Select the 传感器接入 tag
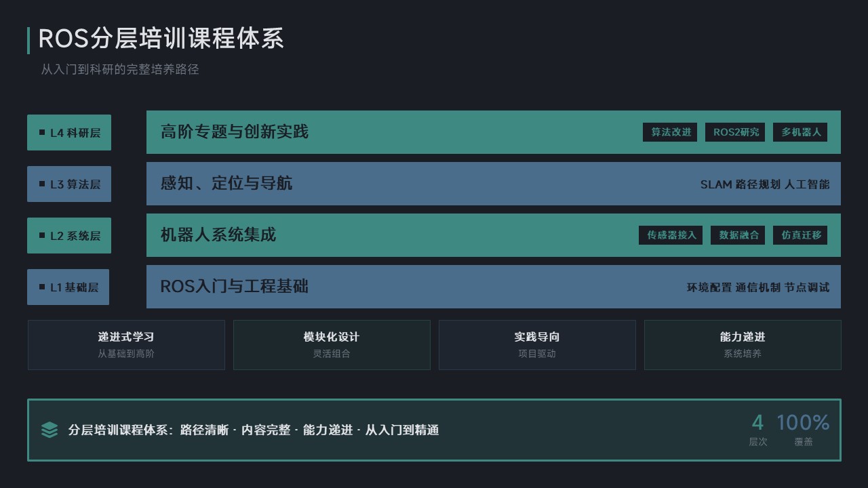Screen dimensions: 868x488 [x=671, y=235]
